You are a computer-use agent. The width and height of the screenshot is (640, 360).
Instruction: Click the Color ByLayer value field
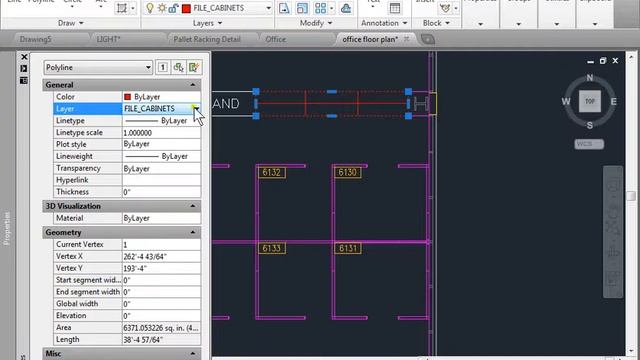[162, 97]
